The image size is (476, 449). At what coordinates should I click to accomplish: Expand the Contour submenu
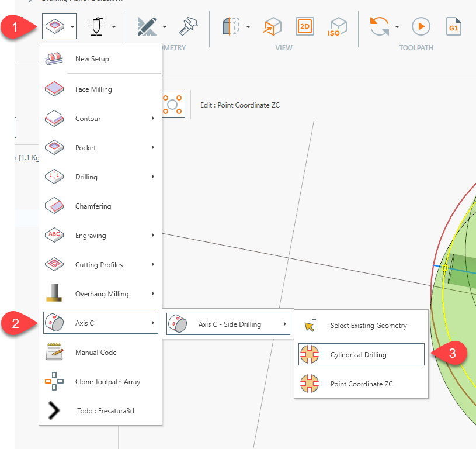(99, 119)
